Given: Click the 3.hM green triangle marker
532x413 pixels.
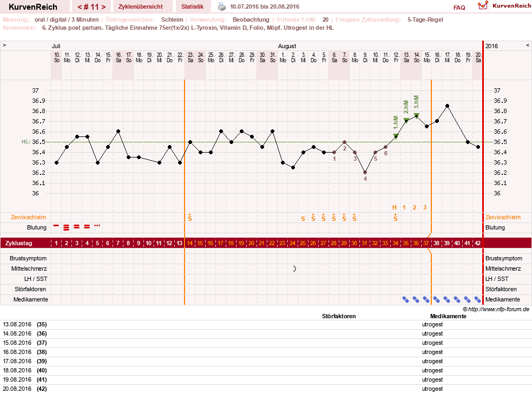Looking at the screenshot, I should (x=417, y=115).
